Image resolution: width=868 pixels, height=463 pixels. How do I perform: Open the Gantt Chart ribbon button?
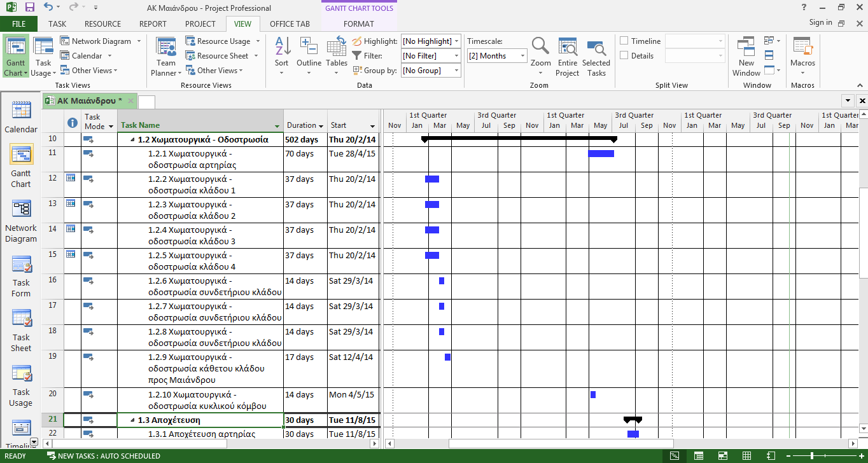coord(15,57)
